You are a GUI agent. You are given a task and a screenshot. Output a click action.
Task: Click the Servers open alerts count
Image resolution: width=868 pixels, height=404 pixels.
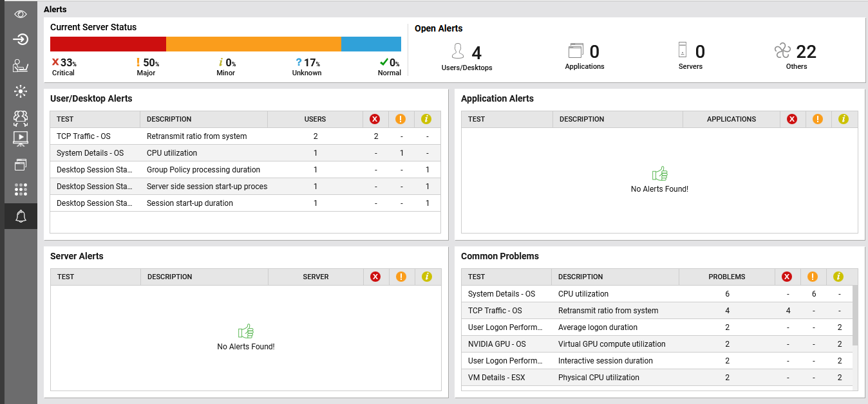pos(700,52)
